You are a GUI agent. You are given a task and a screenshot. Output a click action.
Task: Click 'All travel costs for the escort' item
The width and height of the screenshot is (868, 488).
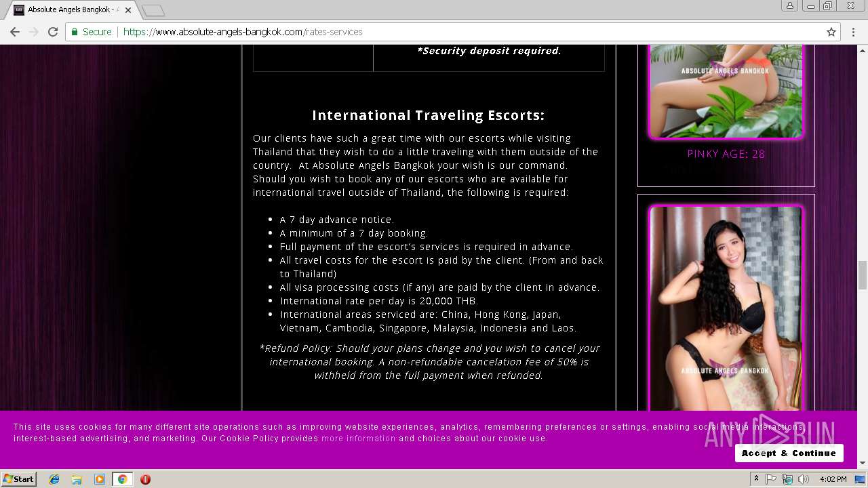click(441, 267)
